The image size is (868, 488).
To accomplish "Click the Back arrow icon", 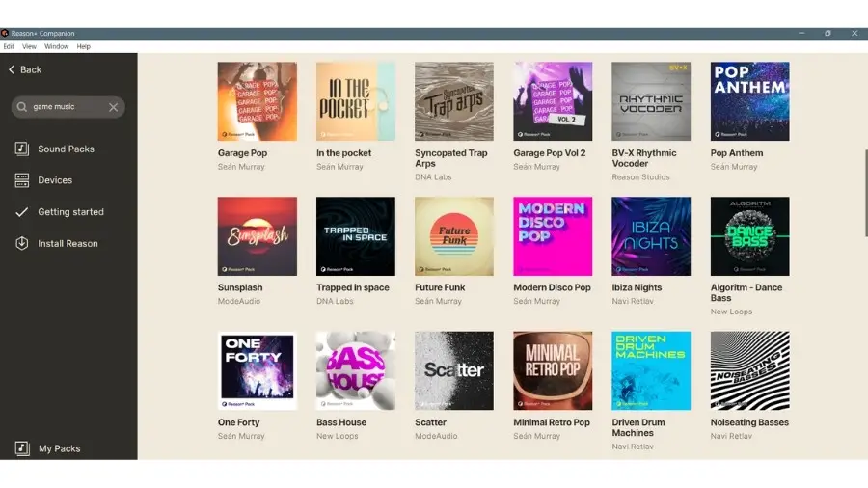I will 12,69.
